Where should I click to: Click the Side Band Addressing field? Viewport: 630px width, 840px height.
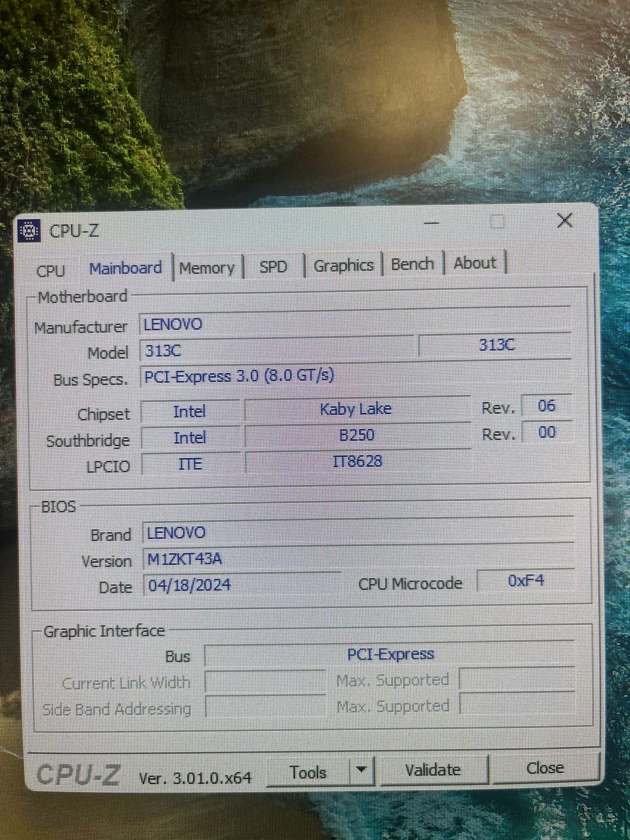[x=265, y=707]
